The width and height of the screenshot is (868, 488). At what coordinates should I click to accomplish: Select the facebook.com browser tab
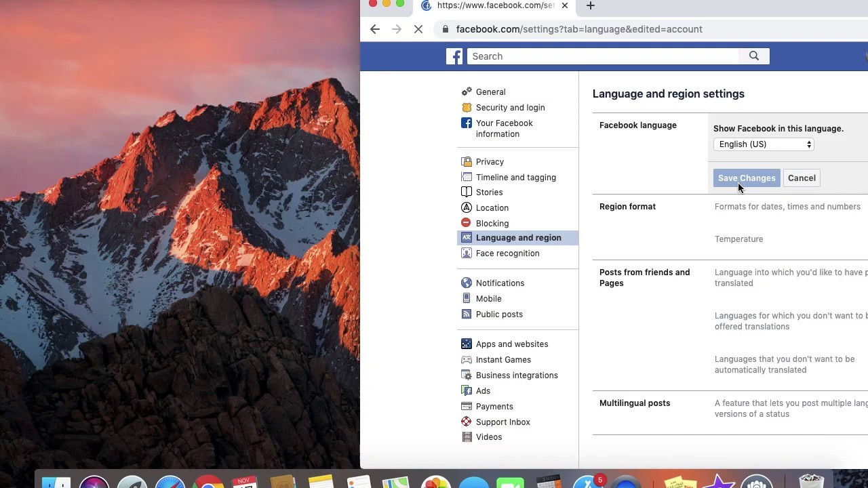pos(496,5)
